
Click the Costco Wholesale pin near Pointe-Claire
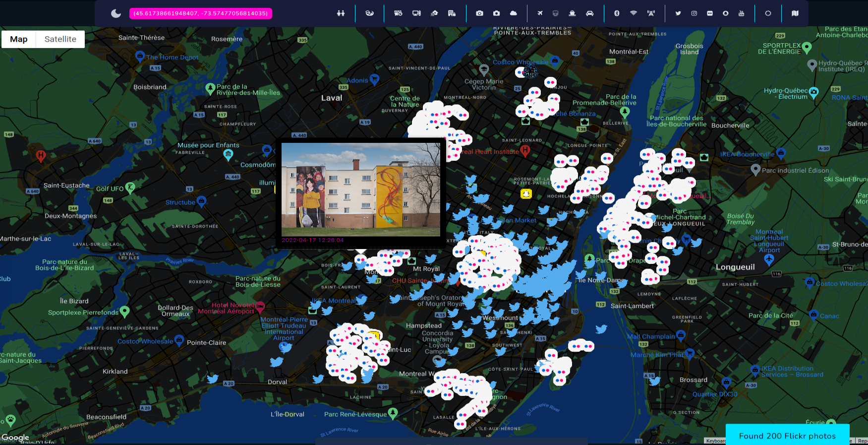pos(179,340)
